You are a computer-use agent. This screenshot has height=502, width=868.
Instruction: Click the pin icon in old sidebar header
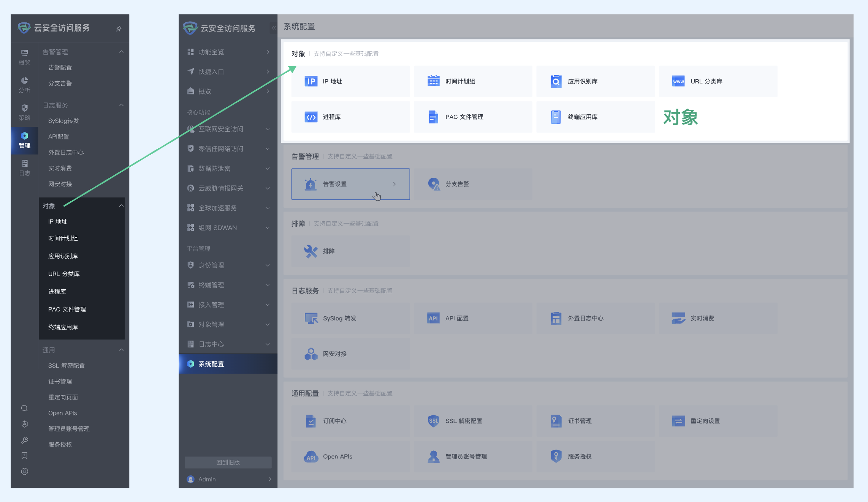[x=119, y=28]
